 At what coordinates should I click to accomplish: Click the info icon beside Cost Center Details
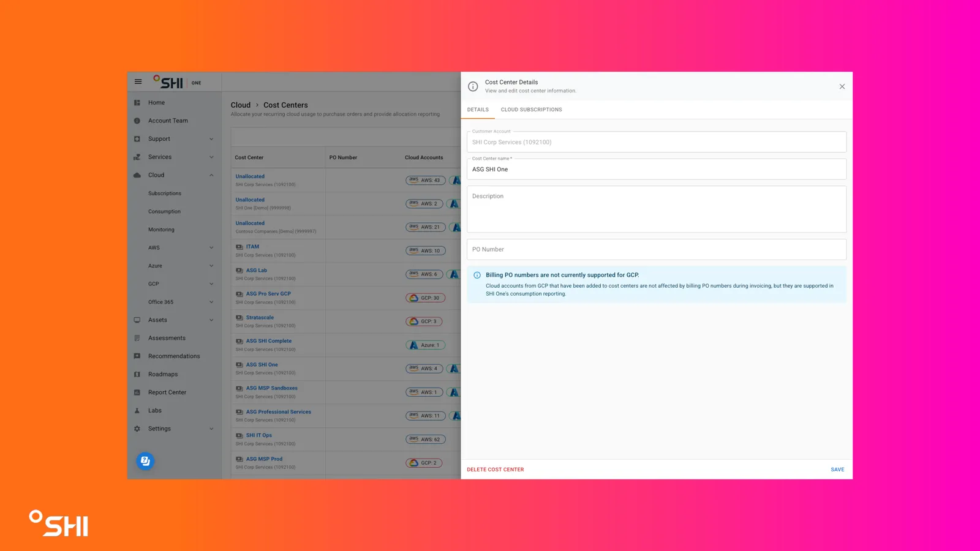pos(473,86)
